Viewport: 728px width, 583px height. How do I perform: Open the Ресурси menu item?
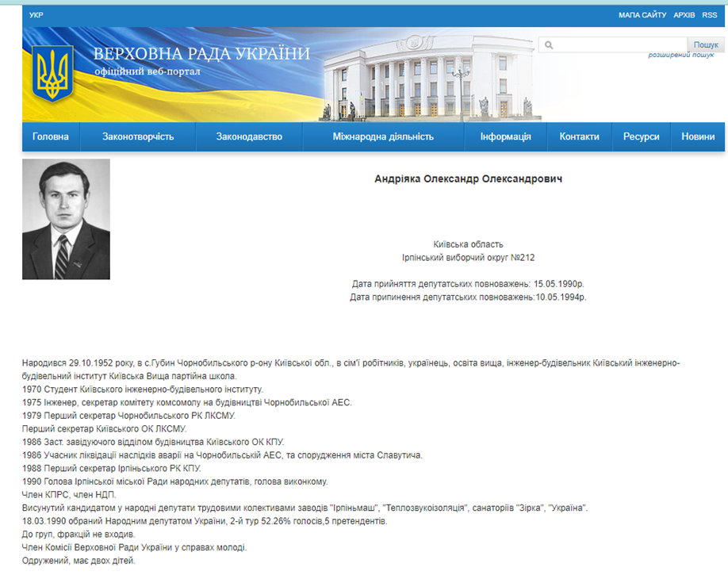(642, 136)
